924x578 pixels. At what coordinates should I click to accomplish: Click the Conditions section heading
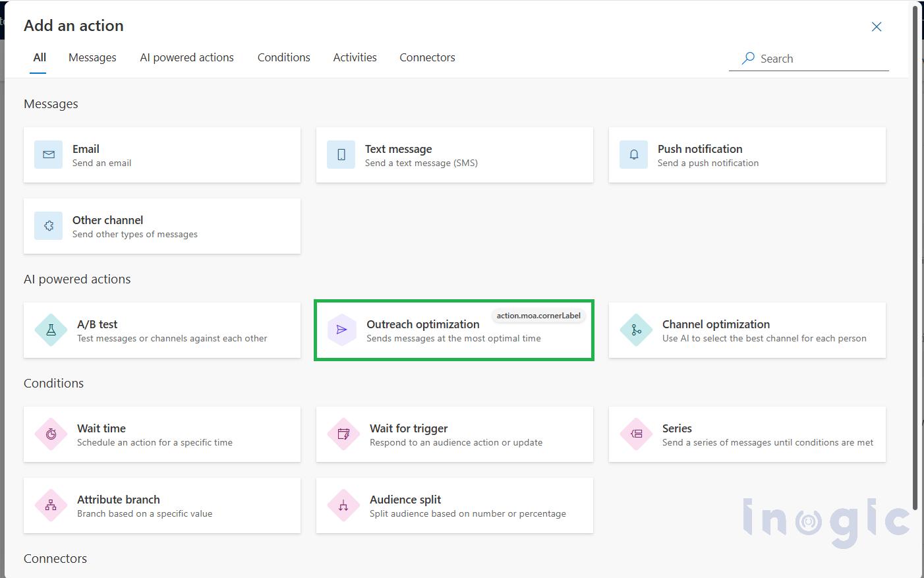click(53, 383)
